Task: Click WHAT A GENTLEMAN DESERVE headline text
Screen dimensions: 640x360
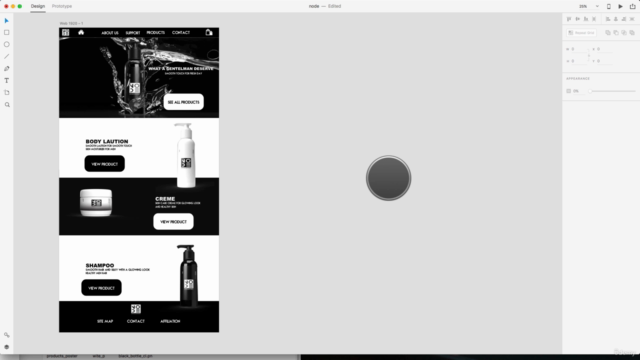Action: (x=181, y=69)
